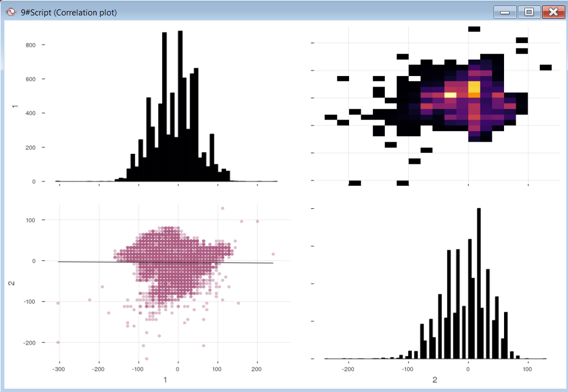Click the window title '9#Script (Correlation plot)'

[68, 12]
